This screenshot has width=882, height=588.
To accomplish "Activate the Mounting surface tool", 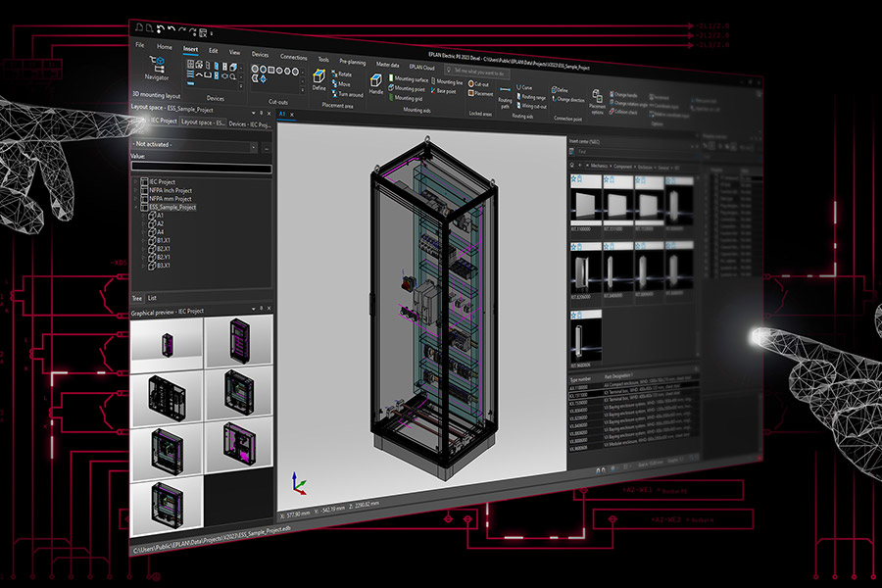I will point(409,78).
